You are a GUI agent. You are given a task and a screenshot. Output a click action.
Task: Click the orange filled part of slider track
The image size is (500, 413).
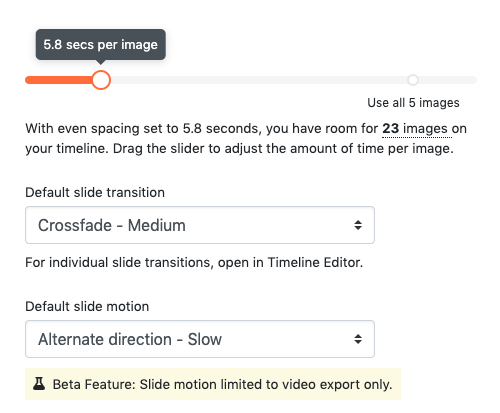[59, 80]
